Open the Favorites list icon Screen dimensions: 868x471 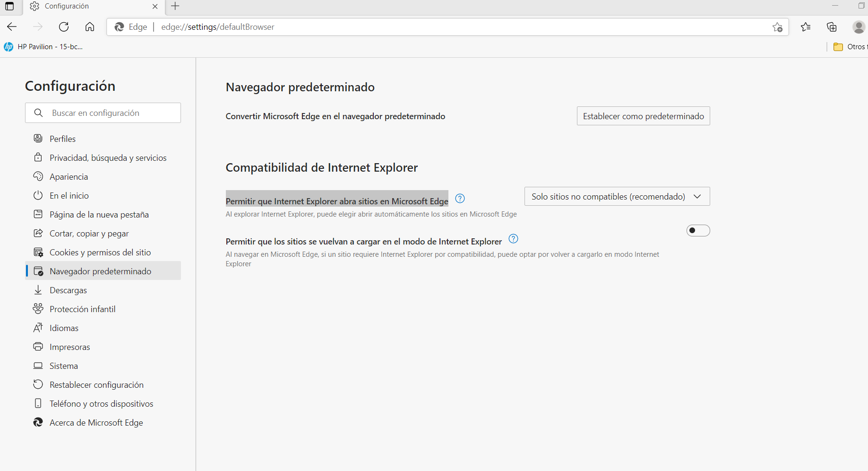pyautogui.click(x=806, y=27)
